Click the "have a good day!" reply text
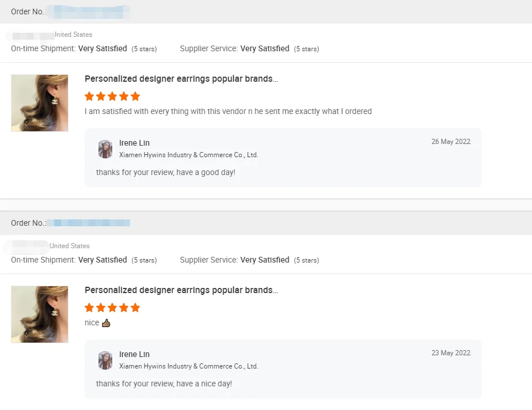Screen dimensions: 532x410 click(166, 172)
